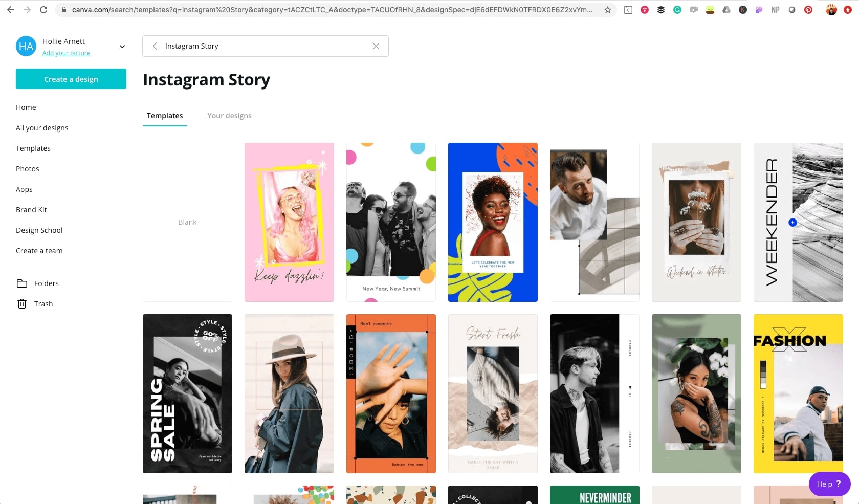Screen dimensions: 859x504
Task: Open All your designs
Action: point(42,128)
